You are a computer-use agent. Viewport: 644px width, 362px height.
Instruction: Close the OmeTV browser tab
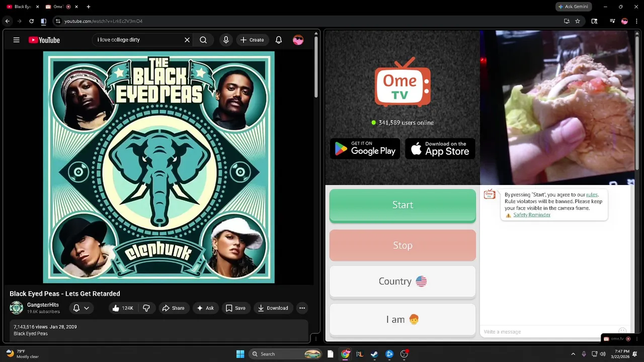pos(76,7)
